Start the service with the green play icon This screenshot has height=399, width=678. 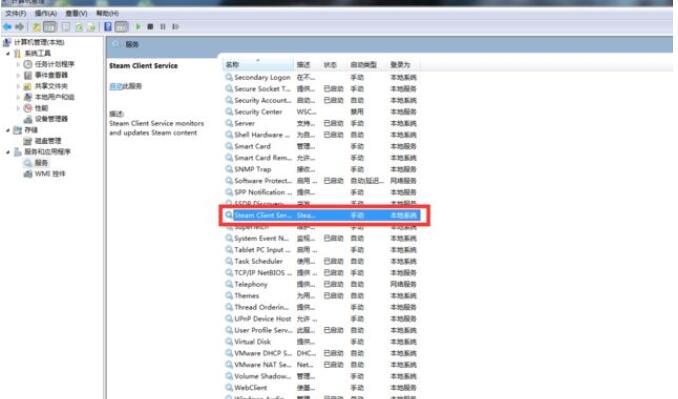pos(138,27)
